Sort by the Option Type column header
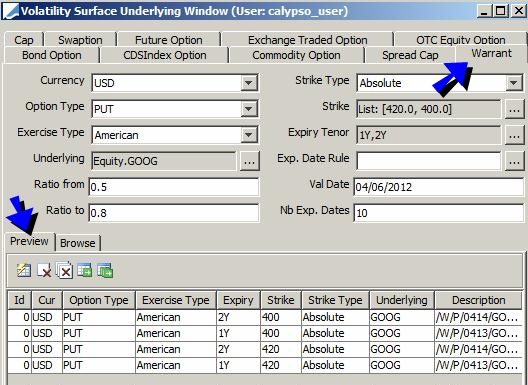Image resolution: width=528 pixels, height=385 pixels. coord(99,300)
